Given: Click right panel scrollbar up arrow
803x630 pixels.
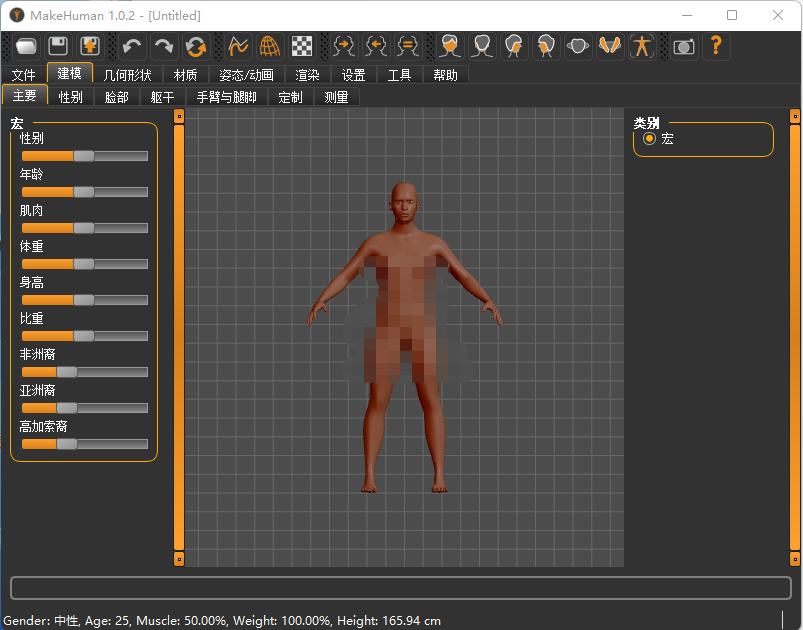Looking at the screenshot, I should pyautogui.click(x=795, y=116).
